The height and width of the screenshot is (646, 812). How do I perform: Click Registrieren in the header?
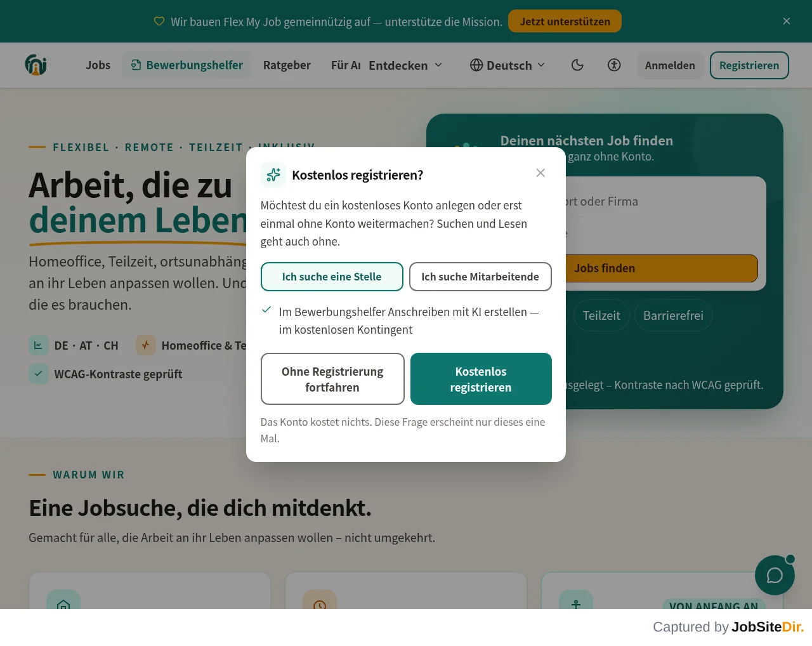click(749, 65)
